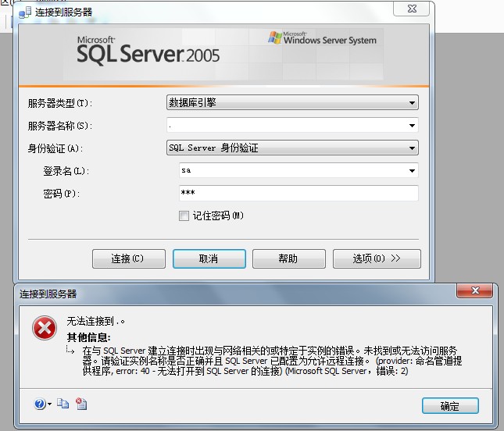Click the server icon in the title bar
The width and height of the screenshot is (504, 431).
pyautogui.click(x=25, y=12)
